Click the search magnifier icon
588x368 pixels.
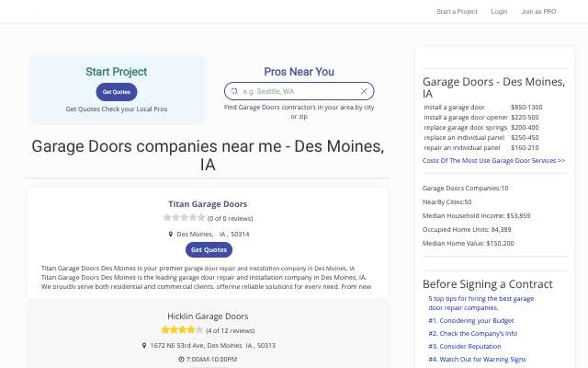click(x=234, y=91)
